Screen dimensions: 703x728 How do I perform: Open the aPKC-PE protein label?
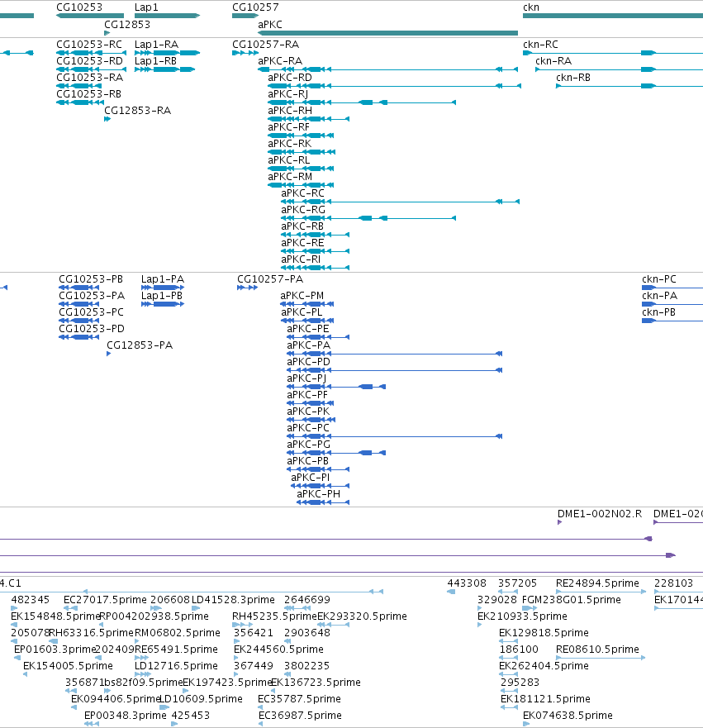307,329
